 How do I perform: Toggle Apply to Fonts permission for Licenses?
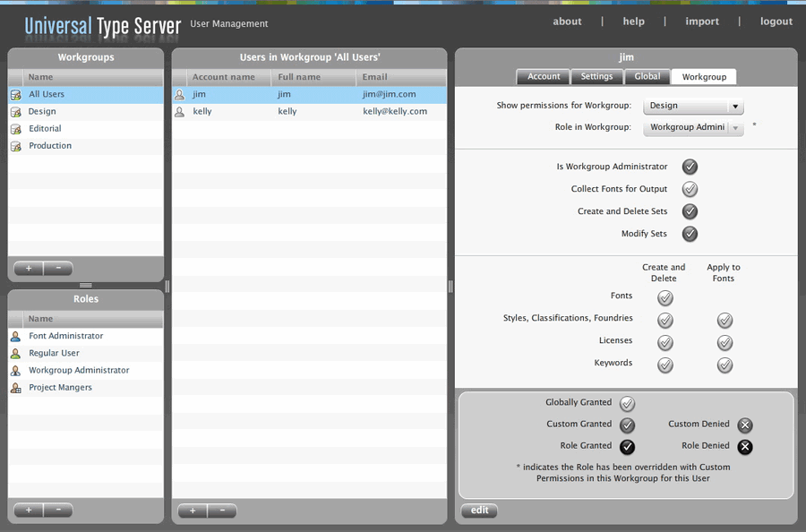coord(725,342)
